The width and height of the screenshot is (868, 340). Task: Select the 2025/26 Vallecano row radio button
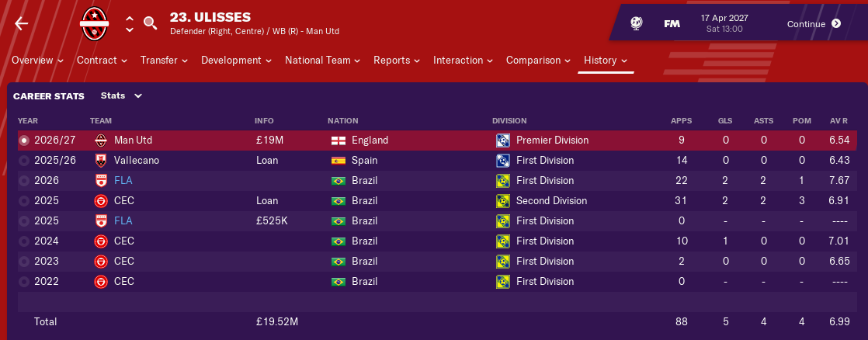(25, 161)
